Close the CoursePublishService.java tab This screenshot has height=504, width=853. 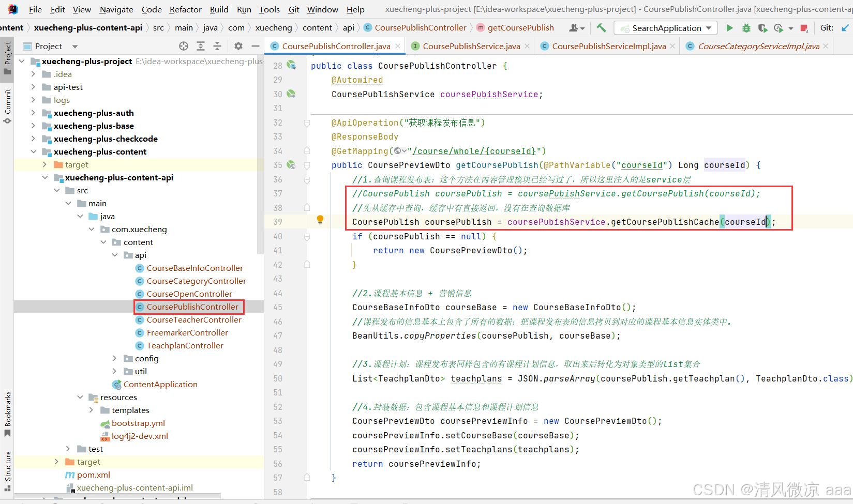(527, 46)
